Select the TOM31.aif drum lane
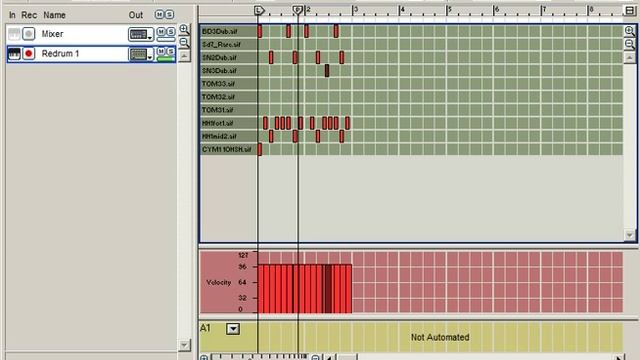Screen dimensions: 640x360 [x=229, y=110]
